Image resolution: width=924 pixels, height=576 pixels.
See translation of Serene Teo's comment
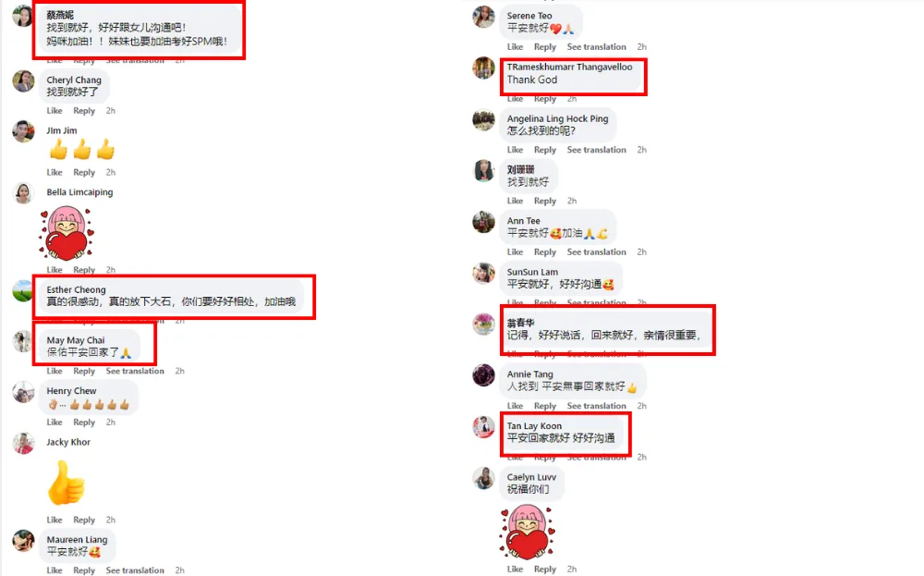596,46
